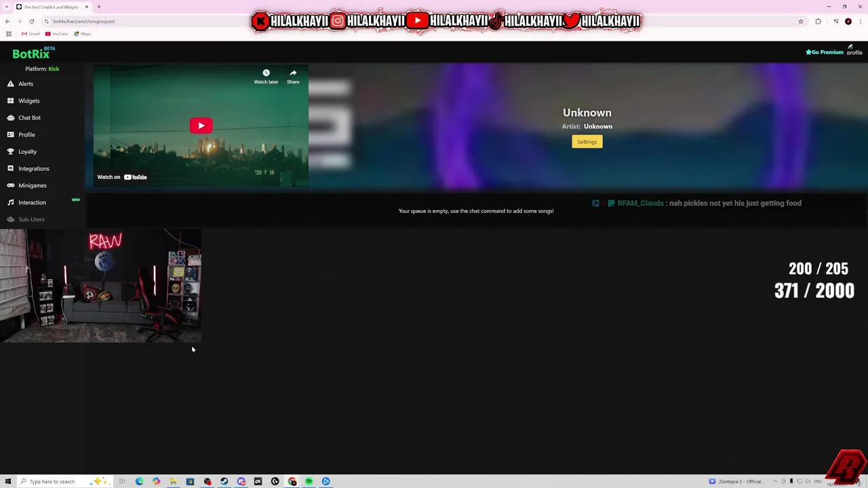Click the Alerts bell icon
The width and height of the screenshot is (868, 488).
[x=10, y=84]
